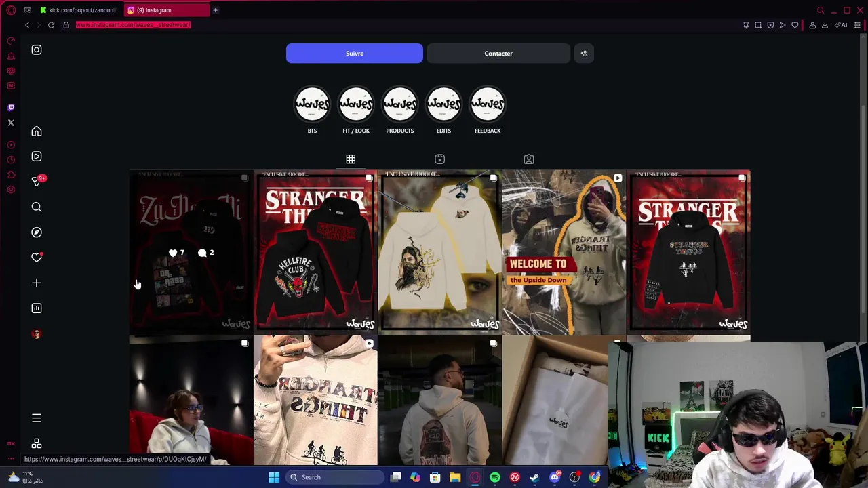This screenshot has width=868, height=488.
Task: Open the PRODUCTS story highlight
Action: point(400,105)
